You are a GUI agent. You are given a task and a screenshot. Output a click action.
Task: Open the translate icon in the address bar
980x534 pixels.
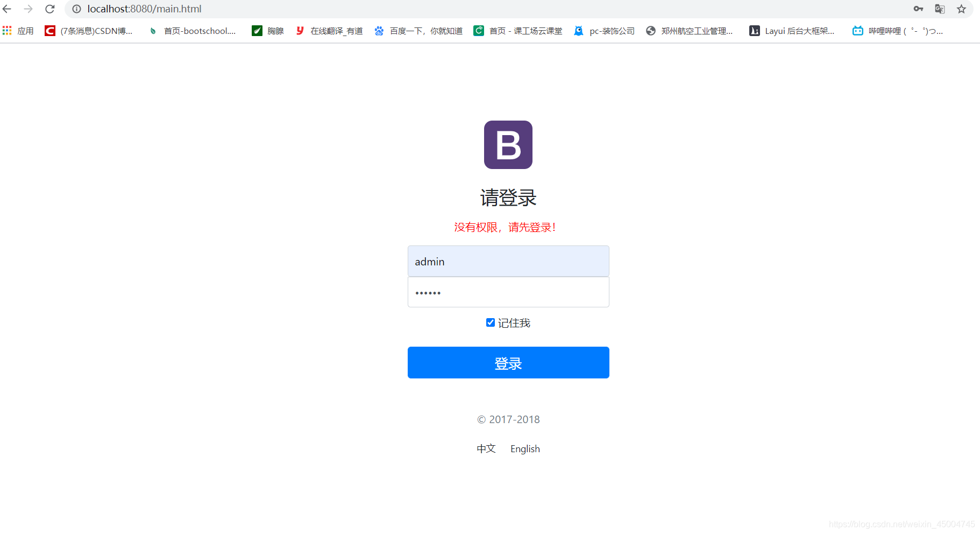point(940,9)
